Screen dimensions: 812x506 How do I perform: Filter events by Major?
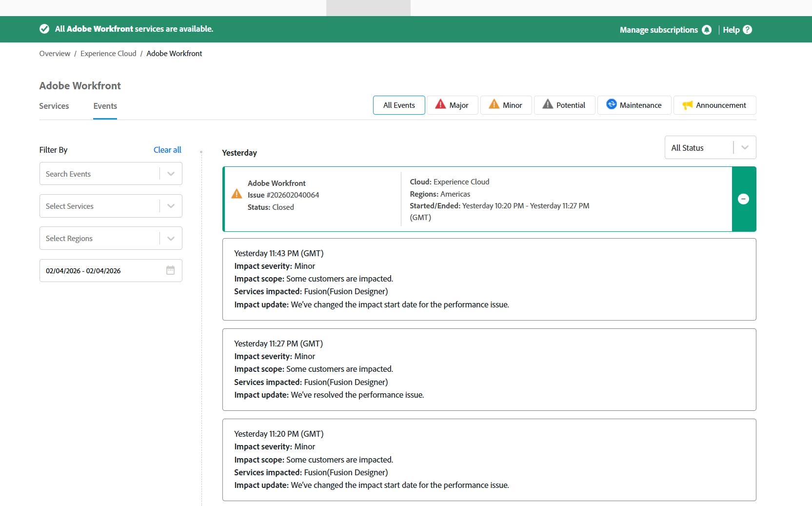point(453,105)
